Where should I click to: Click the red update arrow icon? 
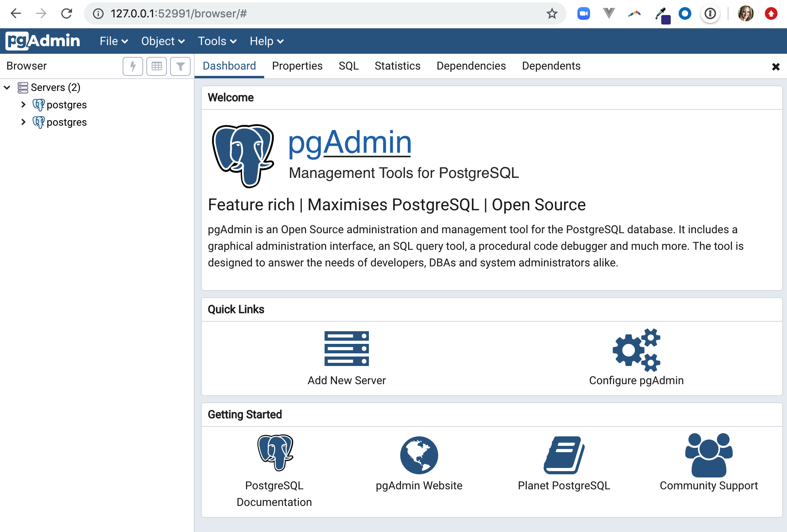tap(771, 13)
